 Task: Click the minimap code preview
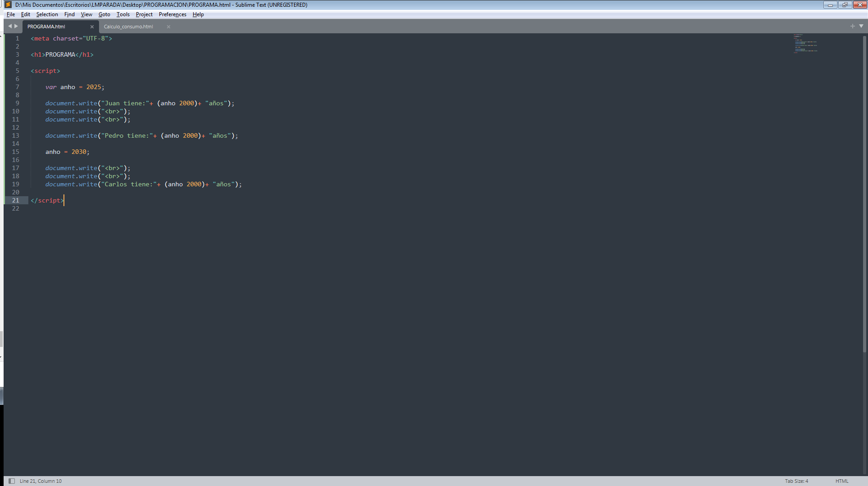(805, 43)
